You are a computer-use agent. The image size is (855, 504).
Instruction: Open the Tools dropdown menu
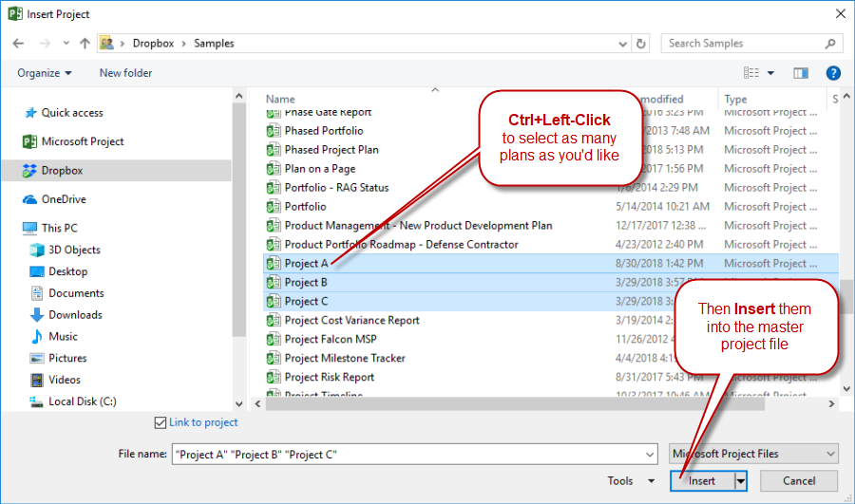pyautogui.click(x=631, y=481)
